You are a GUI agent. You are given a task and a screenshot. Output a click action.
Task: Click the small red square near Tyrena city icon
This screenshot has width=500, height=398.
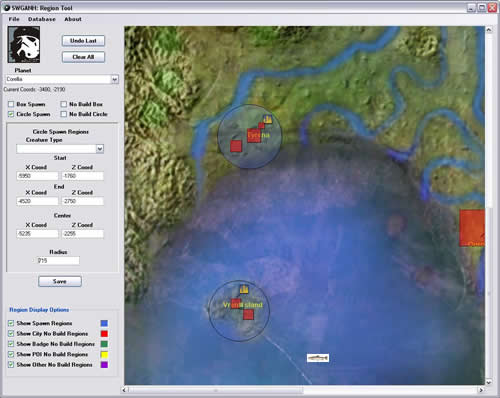[x=261, y=126]
